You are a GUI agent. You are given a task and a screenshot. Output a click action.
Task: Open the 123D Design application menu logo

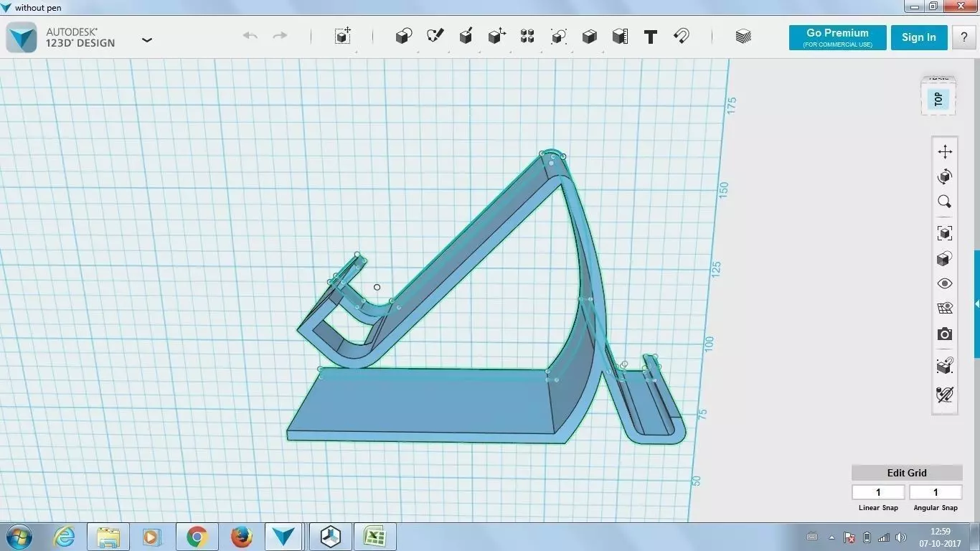[22, 37]
